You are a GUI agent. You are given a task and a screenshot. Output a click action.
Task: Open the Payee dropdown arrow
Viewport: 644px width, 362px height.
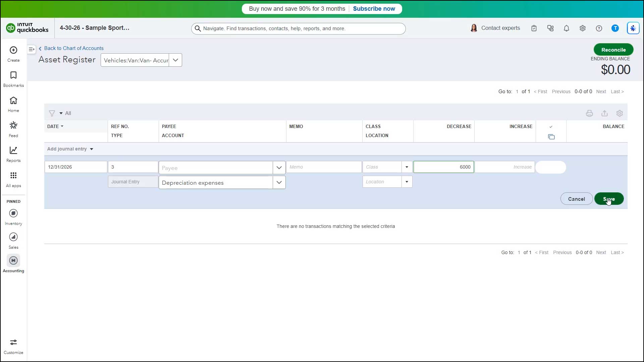[x=279, y=168]
